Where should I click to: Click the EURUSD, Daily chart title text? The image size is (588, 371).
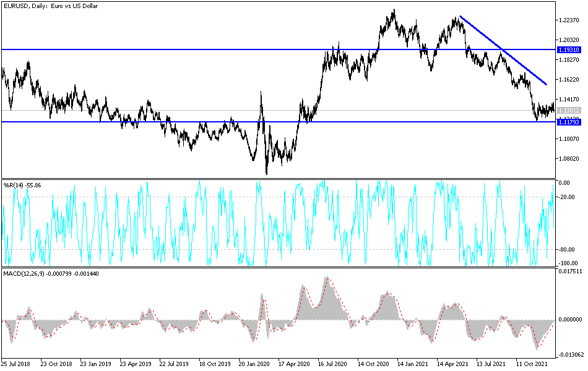pos(51,6)
